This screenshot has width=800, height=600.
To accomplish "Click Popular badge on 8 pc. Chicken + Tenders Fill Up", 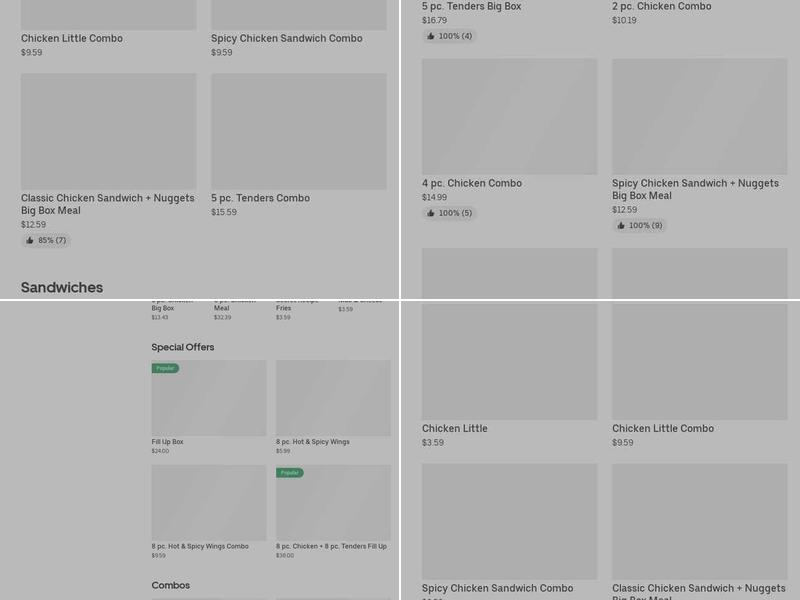I will (x=289, y=473).
